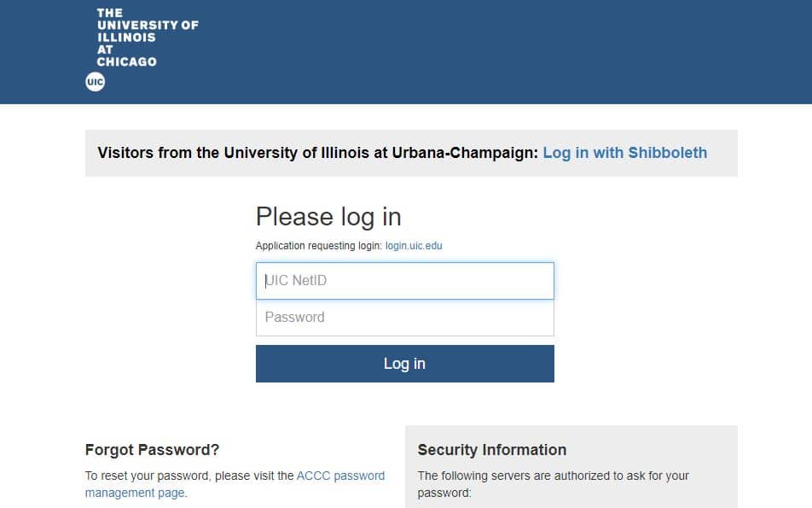Click The University of Illinois at Chicago wordmark
The width and height of the screenshot is (812, 508).
(148, 38)
